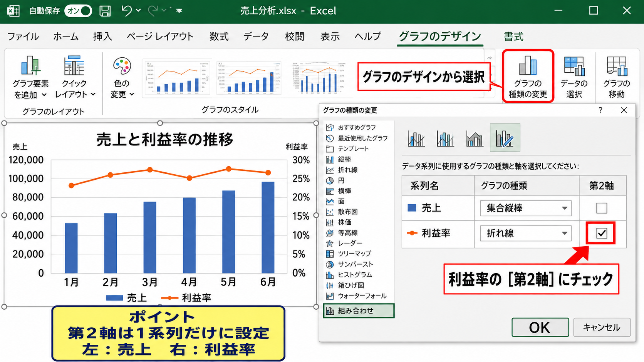Switch to the データ tab
The width and height of the screenshot is (644, 362).
(256, 37)
